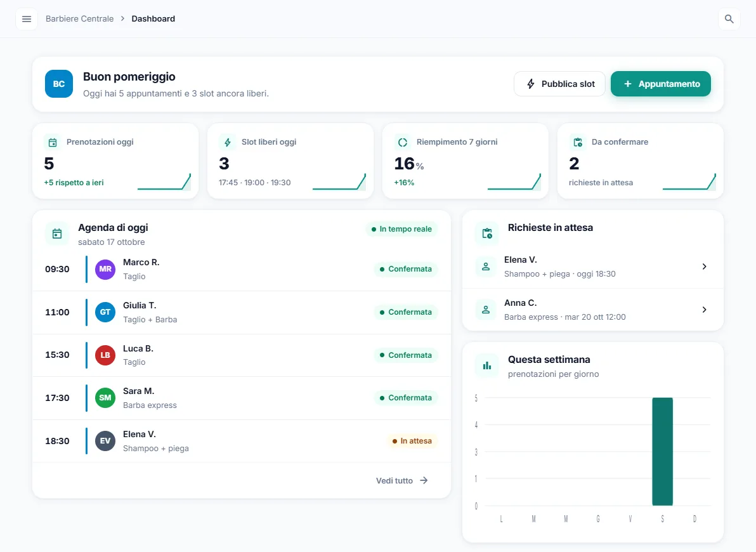The image size is (756, 552).
Task: Click the circular icon in Riempimento 7 giorni
Action: [x=403, y=142]
